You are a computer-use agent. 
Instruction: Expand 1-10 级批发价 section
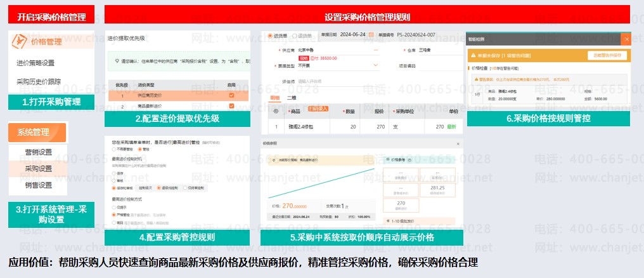pos(418,221)
